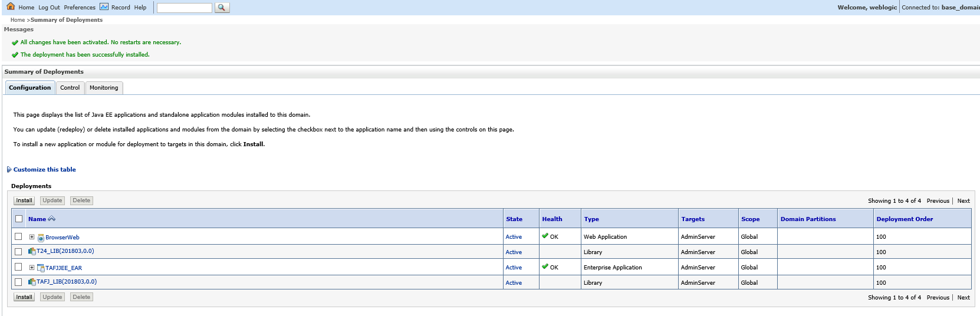Click the Record icon in top toolbar
Image resolution: width=980 pixels, height=316 pixels.
click(104, 7)
